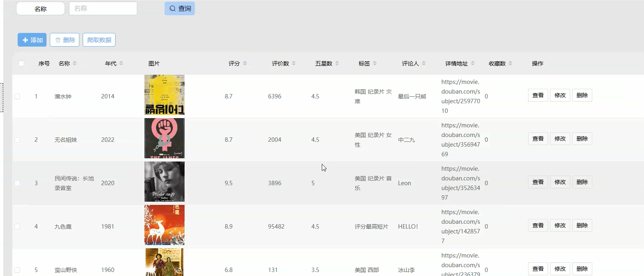Viewport: 644px width, 276px height.
Task: Click 修改 for the 民间传说 row
Action: [560, 182]
